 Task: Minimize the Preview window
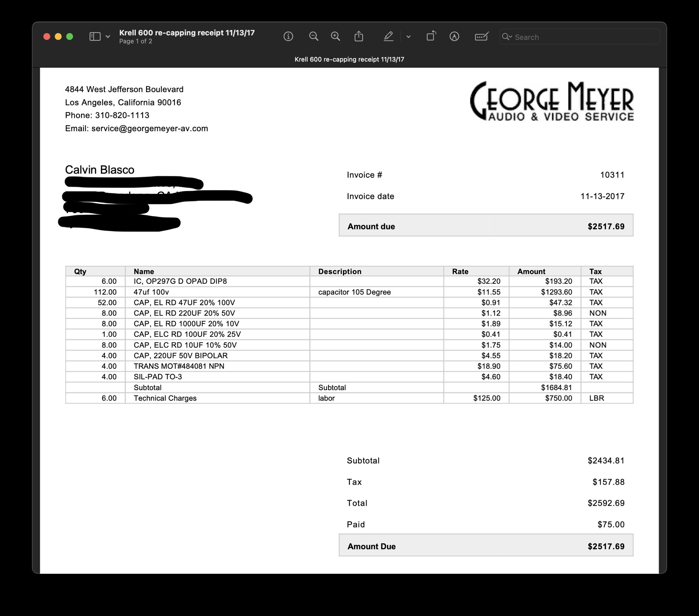tap(58, 36)
